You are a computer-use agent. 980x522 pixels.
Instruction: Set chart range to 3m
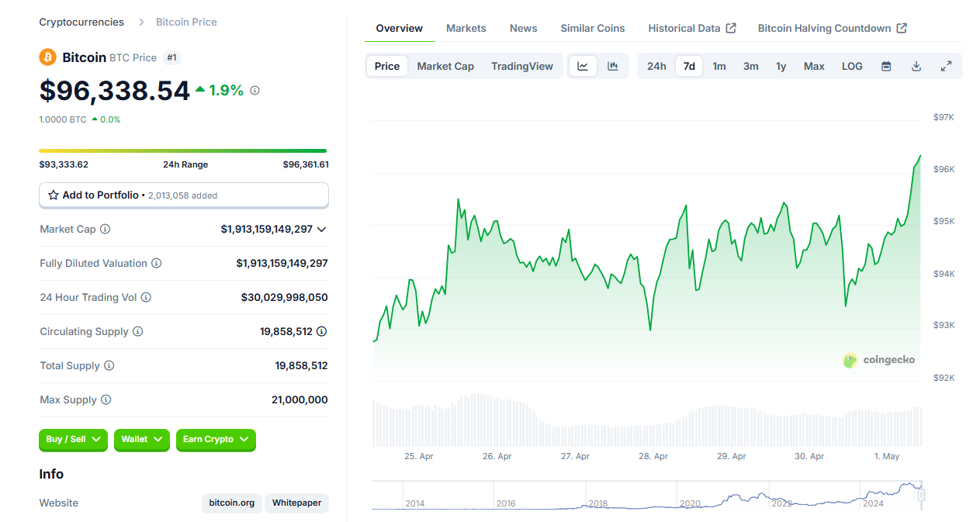point(751,66)
